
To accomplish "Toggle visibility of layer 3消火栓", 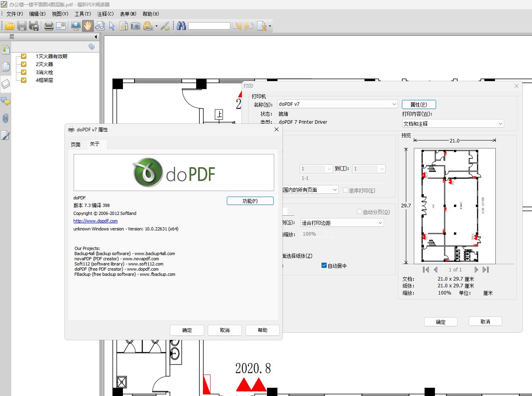I will (x=24, y=72).
